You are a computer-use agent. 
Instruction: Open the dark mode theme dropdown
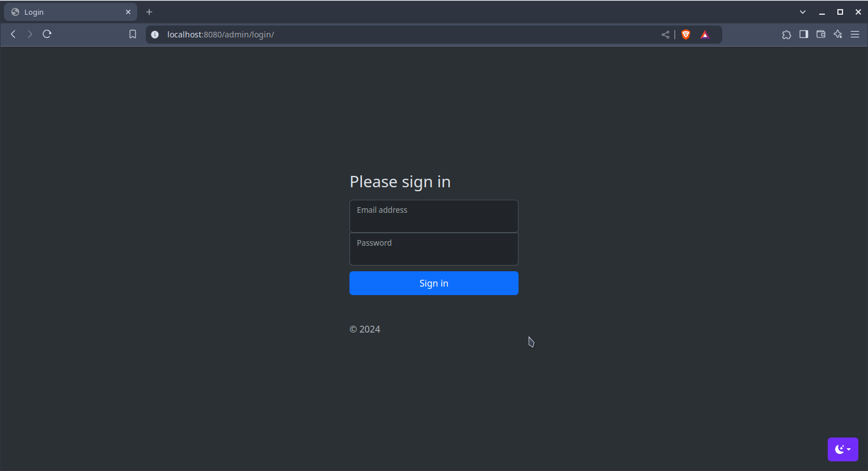pos(842,449)
